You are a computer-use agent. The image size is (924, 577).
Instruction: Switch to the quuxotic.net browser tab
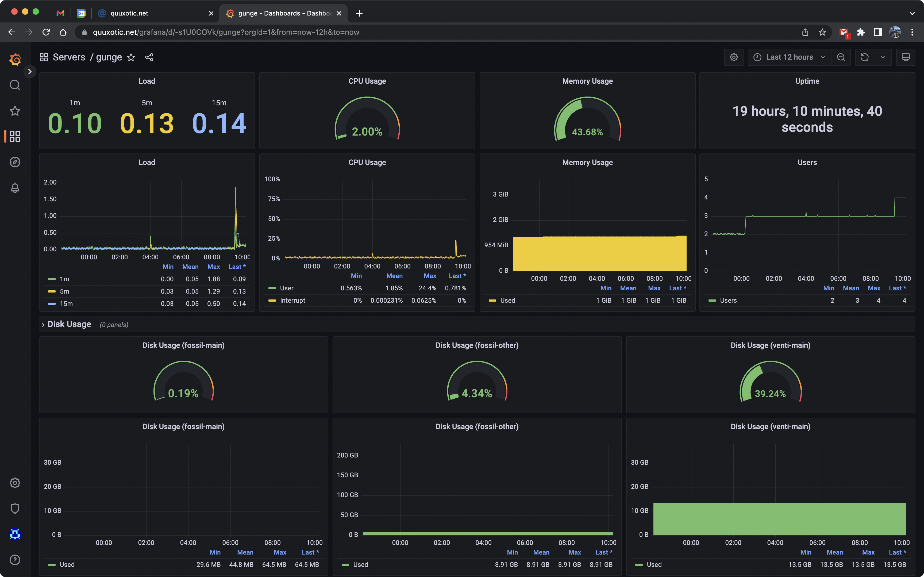pyautogui.click(x=129, y=13)
